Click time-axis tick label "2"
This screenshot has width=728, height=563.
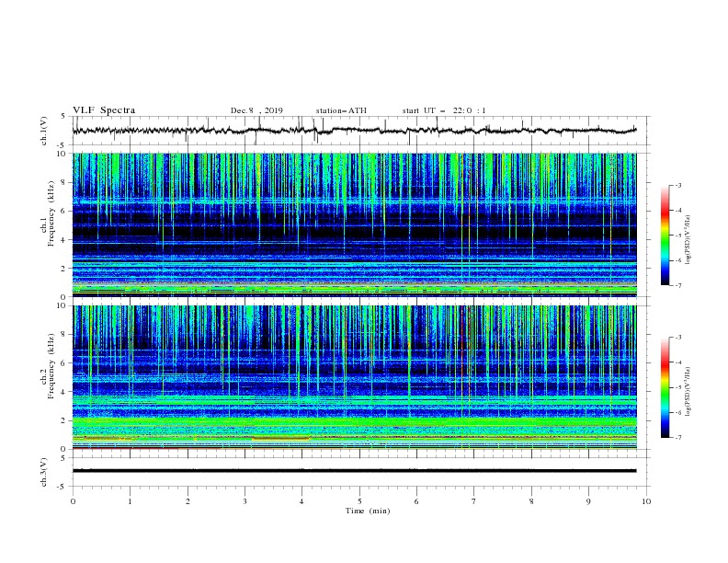(x=188, y=501)
